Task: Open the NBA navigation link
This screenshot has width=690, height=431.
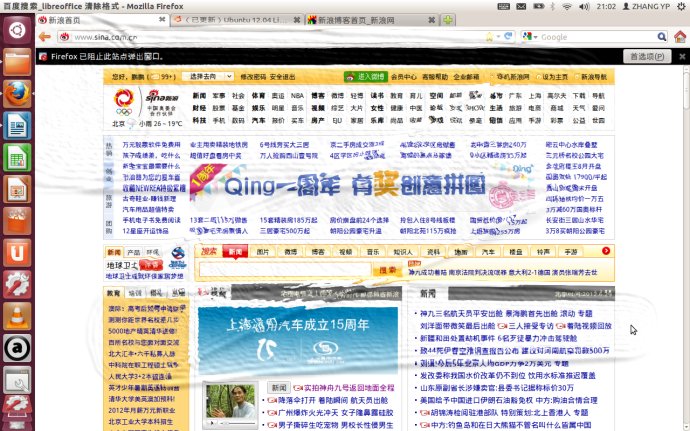Action: pyautogui.click(x=297, y=96)
